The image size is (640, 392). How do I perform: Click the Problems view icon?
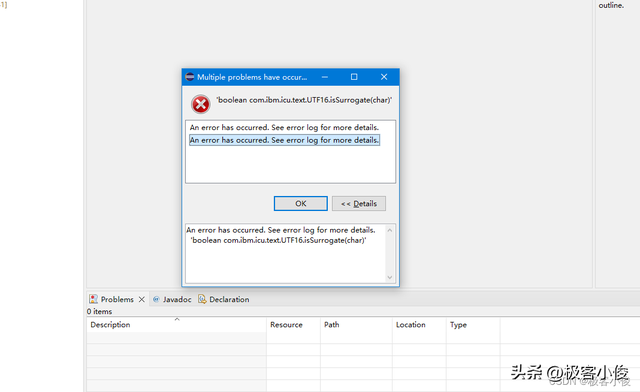click(93, 299)
